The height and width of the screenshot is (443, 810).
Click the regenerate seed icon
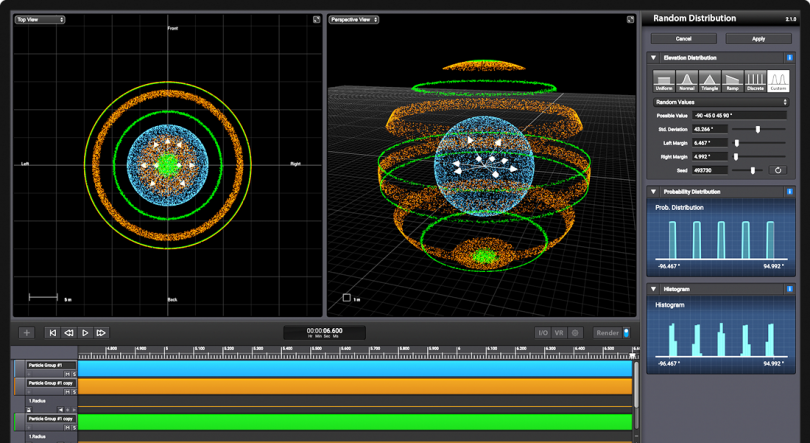[x=778, y=170]
